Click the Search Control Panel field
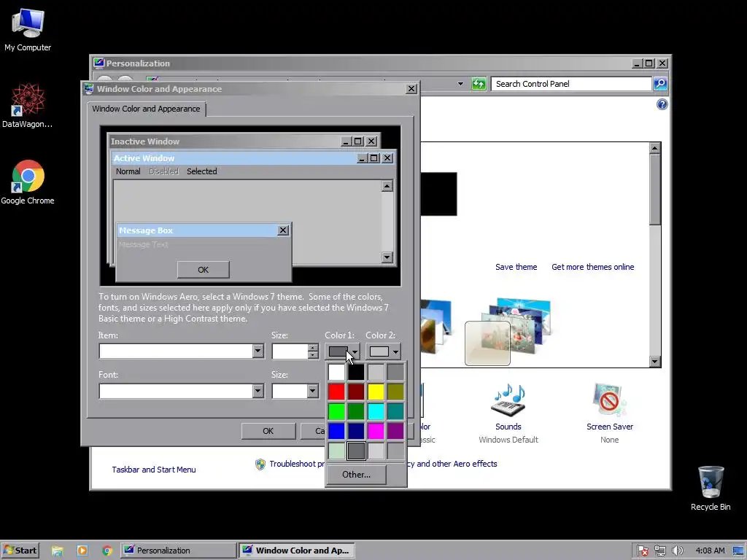Viewport: 747px width, 560px height. tap(571, 84)
